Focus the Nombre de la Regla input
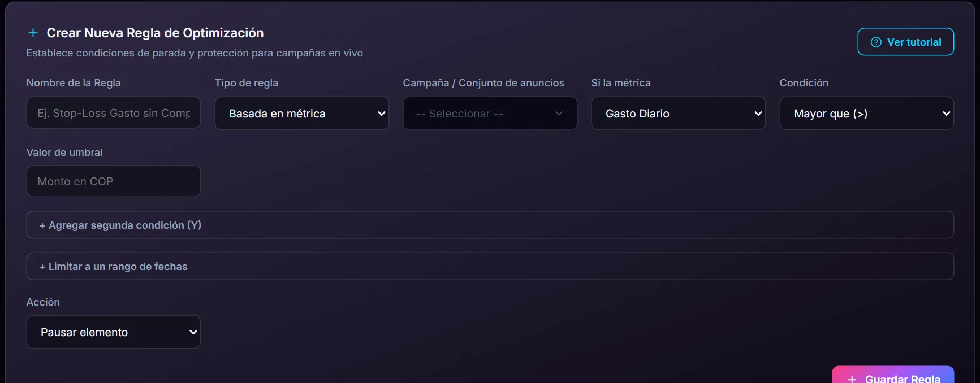The height and width of the screenshot is (383, 980). coord(114,113)
